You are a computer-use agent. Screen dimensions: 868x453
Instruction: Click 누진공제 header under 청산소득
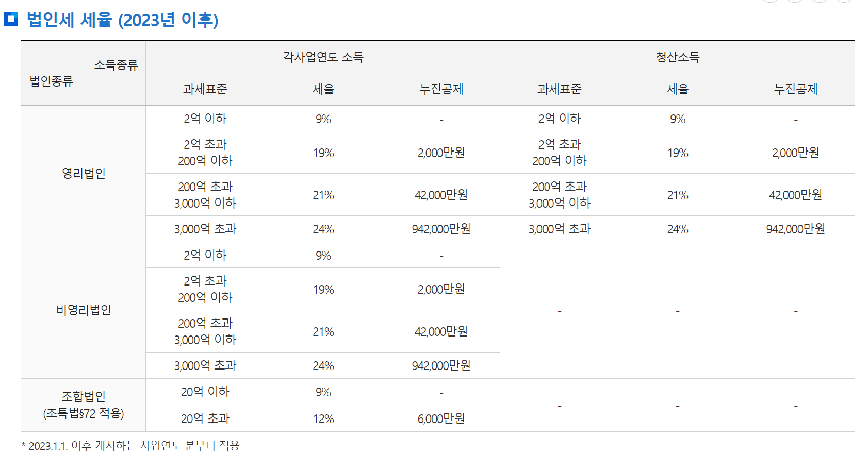(x=795, y=89)
